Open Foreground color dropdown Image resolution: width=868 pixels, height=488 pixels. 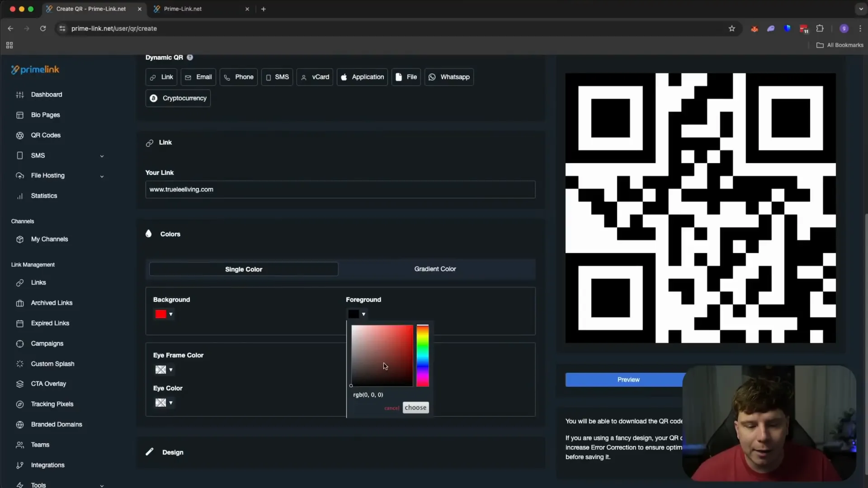click(x=357, y=314)
